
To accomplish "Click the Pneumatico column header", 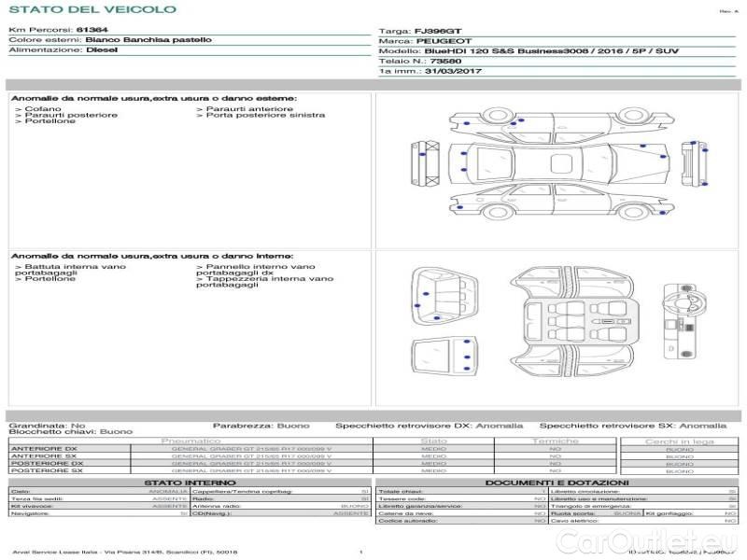I will 191,441.
